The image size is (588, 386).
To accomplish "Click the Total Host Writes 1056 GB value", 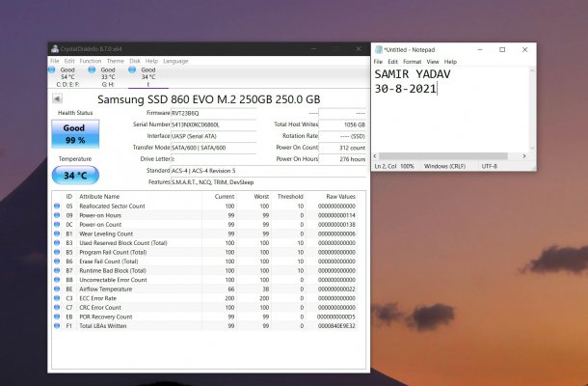I will (342, 124).
